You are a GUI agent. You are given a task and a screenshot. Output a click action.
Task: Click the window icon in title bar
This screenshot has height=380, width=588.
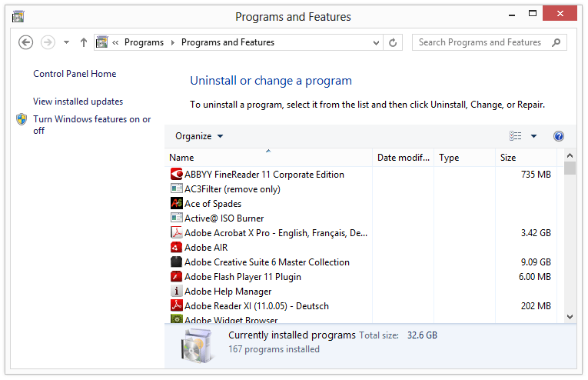point(18,16)
